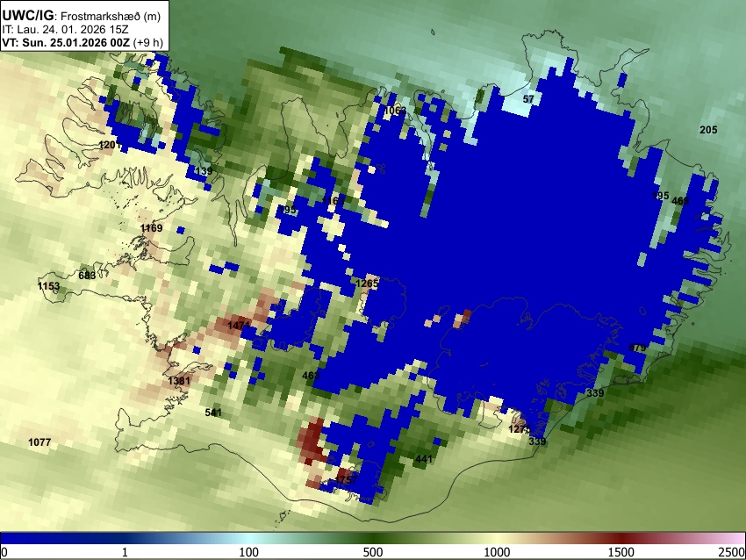
Task: Click the 463 value label
Action: (311, 376)
